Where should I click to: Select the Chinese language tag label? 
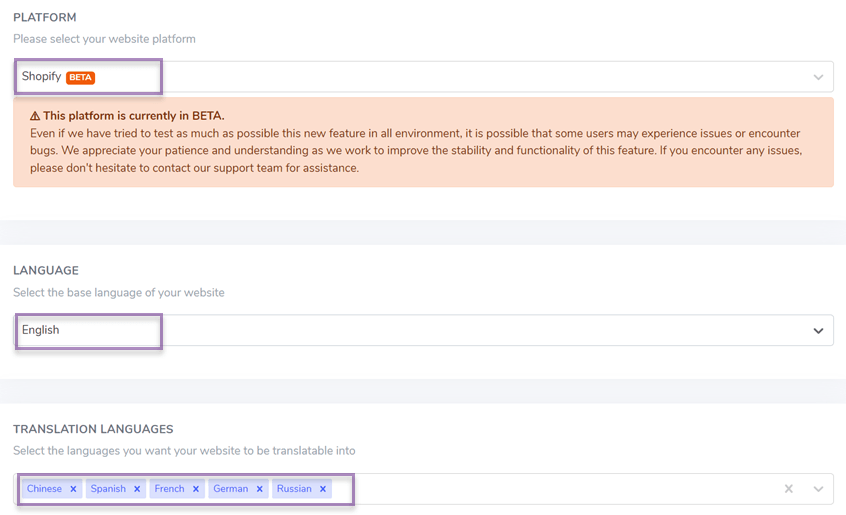point(44,489)
